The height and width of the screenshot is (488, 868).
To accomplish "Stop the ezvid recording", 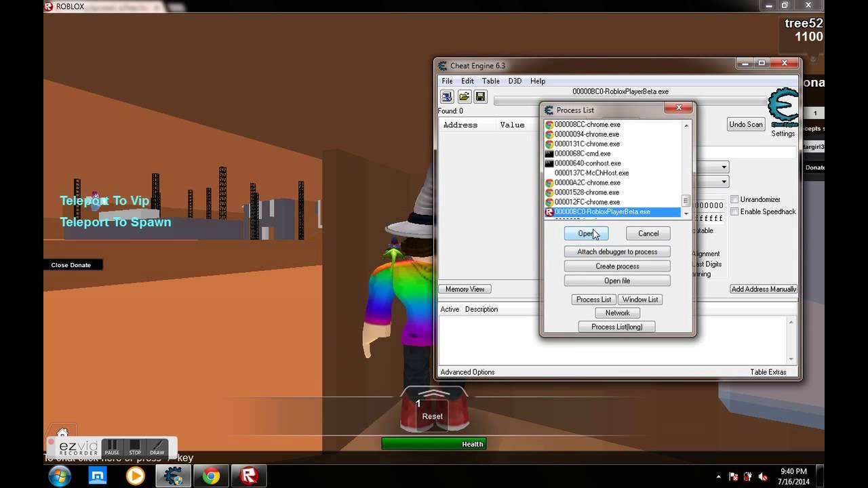I will pyautogui.click(x=135, y=448).
